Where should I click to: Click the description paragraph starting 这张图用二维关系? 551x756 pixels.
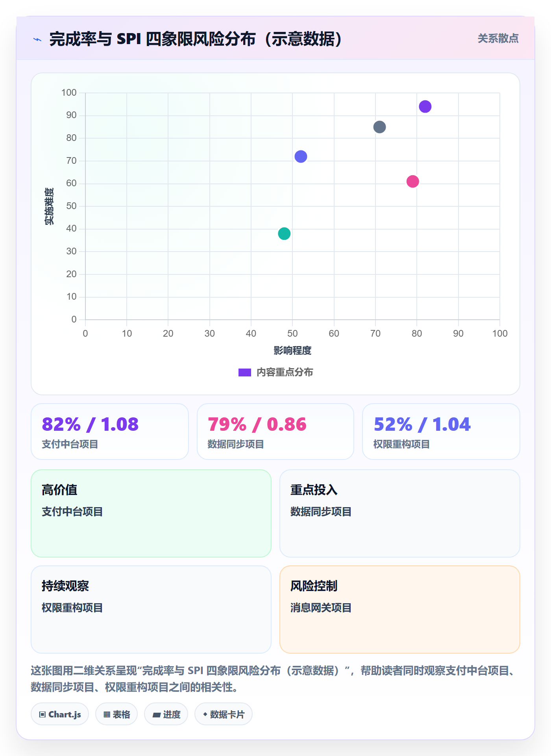(x=274, y=679)
